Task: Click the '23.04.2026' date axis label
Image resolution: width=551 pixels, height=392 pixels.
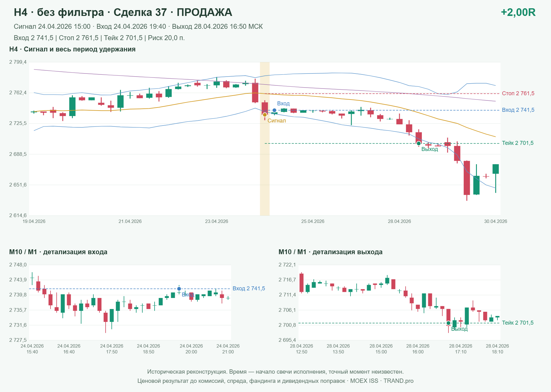Action: click(217, 221)
